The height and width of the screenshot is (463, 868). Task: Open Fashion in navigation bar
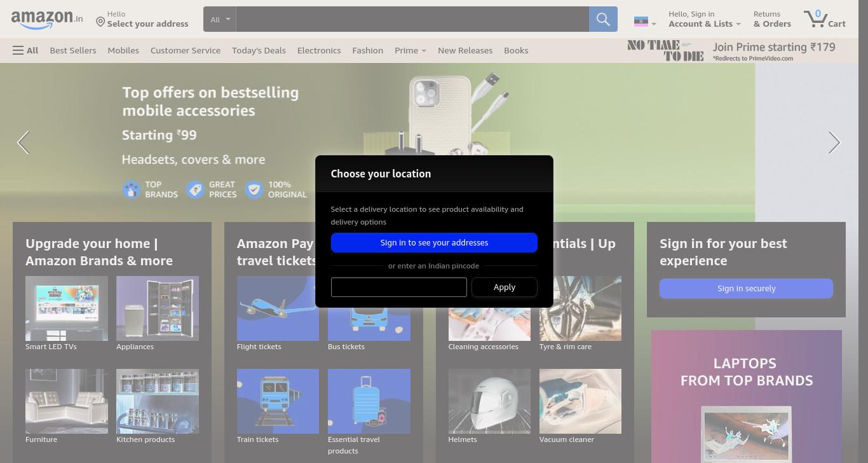[368, 50]
